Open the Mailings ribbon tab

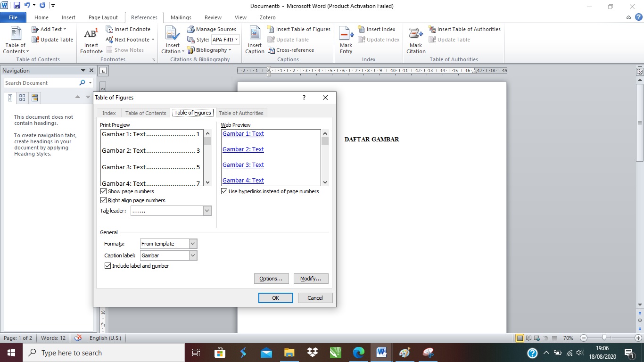pos(181,17)
